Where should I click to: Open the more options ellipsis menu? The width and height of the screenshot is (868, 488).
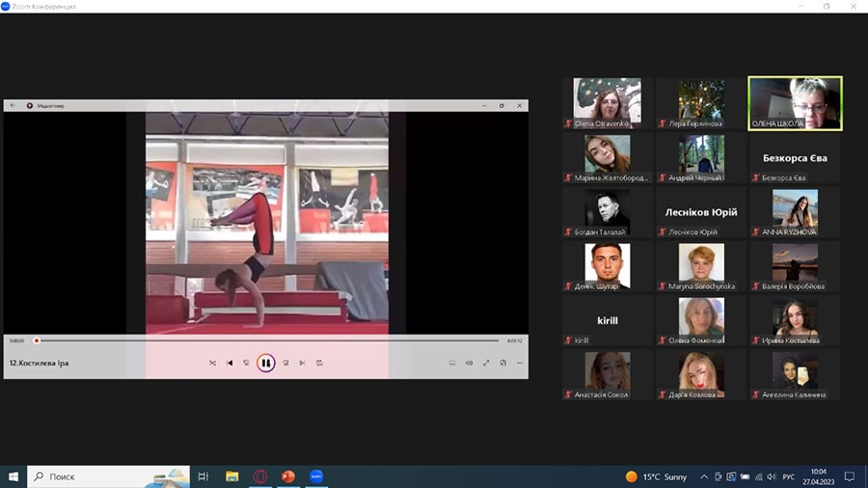click(x=520, y=363)
